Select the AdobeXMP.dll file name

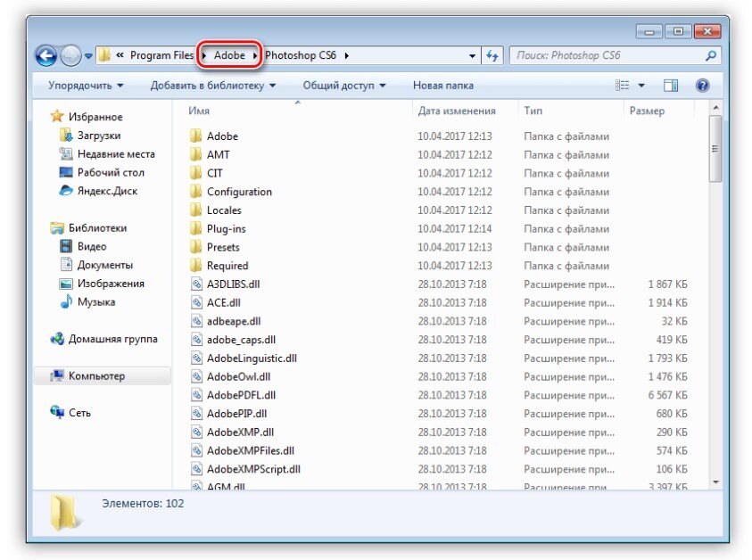coord(240,432)
